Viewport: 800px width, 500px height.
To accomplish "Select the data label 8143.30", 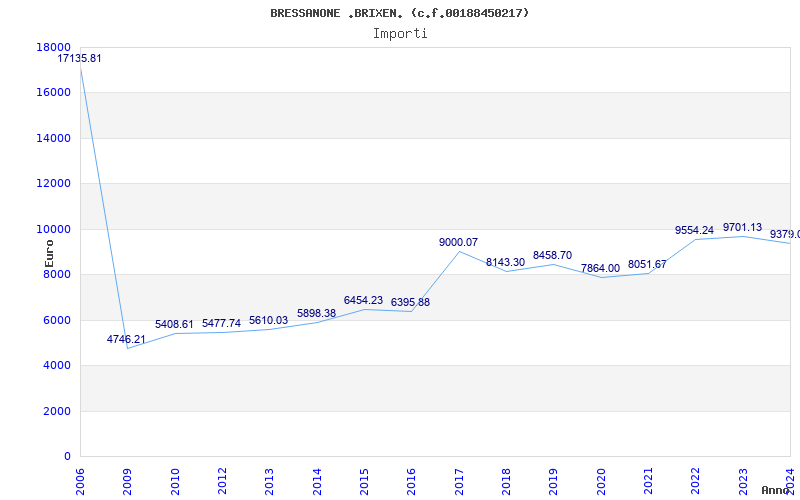I will coord(505,262).
